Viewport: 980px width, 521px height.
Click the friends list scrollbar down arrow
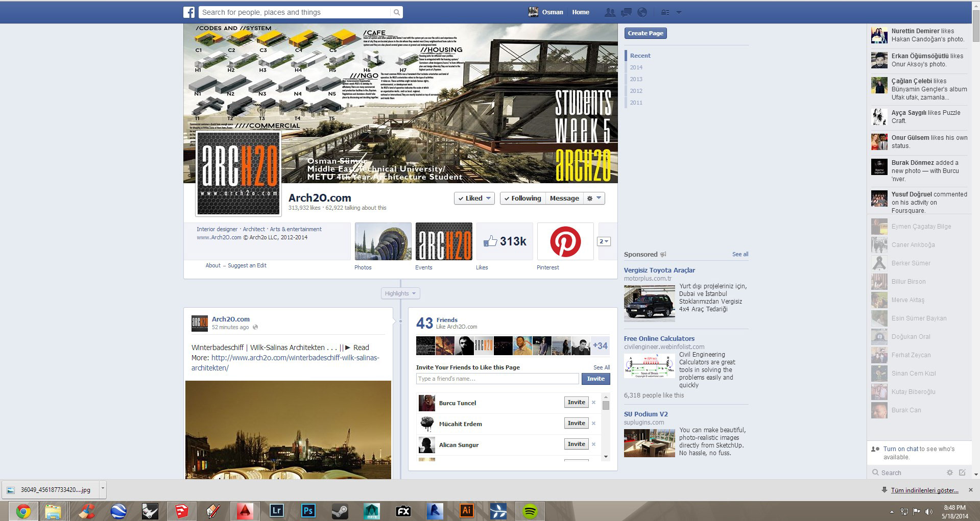click(606, 457)
